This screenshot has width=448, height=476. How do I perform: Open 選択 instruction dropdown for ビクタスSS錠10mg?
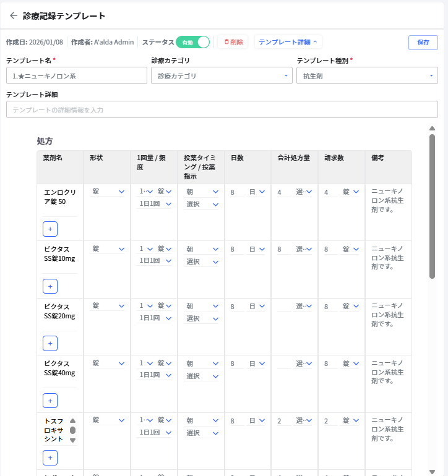tap(201, 261)
